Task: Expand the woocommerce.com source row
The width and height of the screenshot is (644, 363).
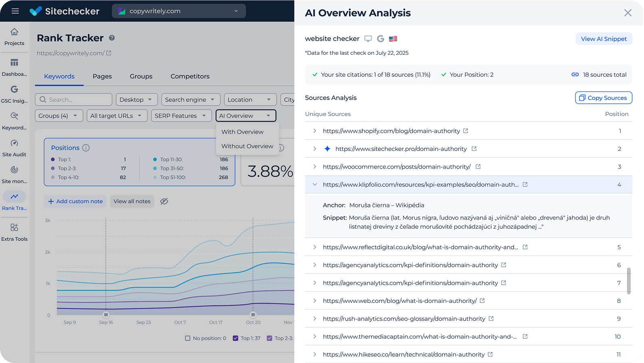Action: 315,167
